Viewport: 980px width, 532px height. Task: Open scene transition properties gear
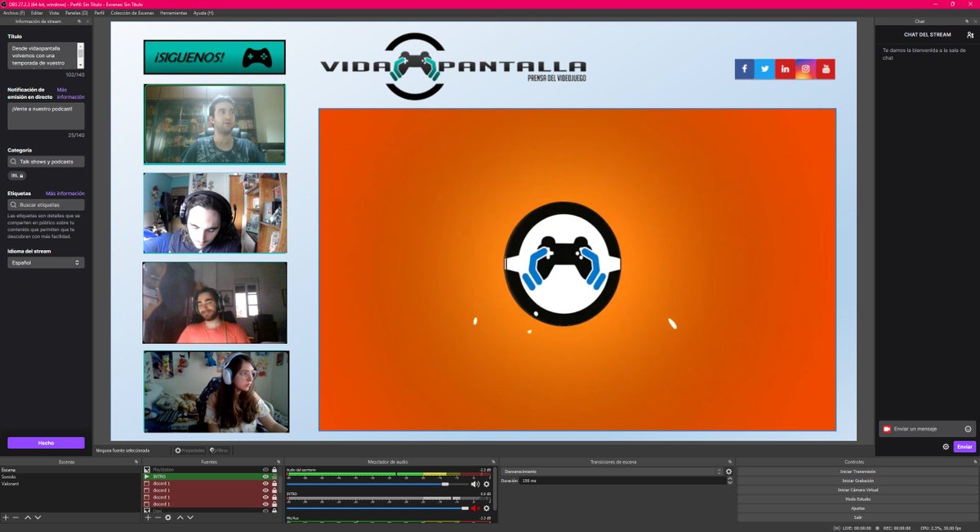coord(729,472)
